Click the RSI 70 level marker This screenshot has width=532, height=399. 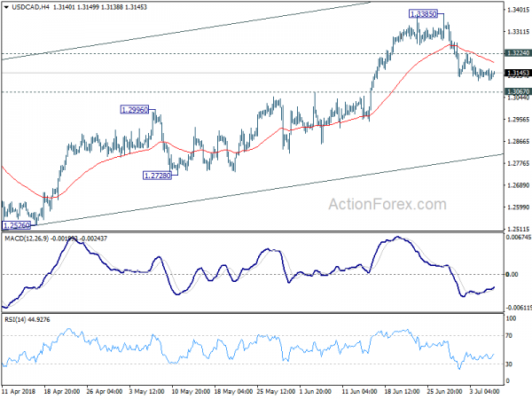coord(511,337)
